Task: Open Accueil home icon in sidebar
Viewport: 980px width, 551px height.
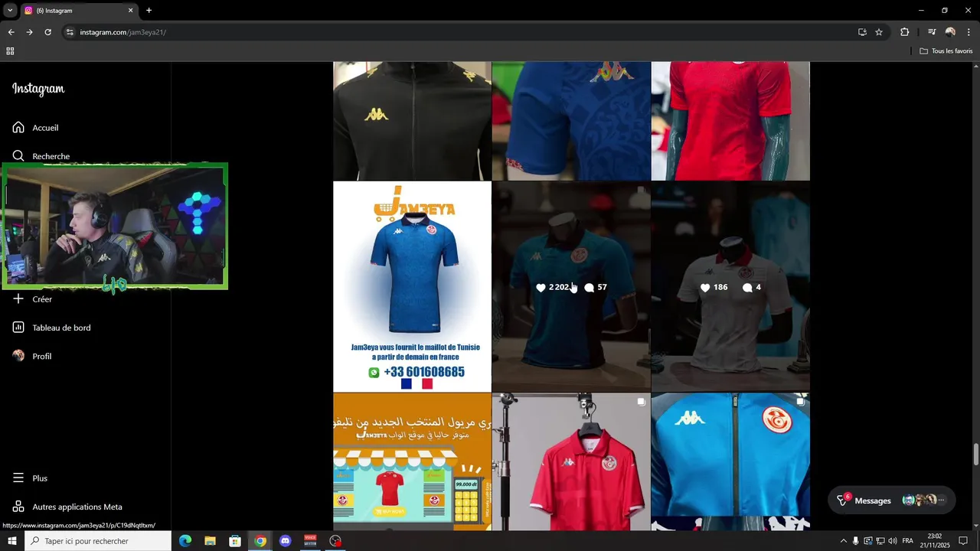Action: (18, 128)
